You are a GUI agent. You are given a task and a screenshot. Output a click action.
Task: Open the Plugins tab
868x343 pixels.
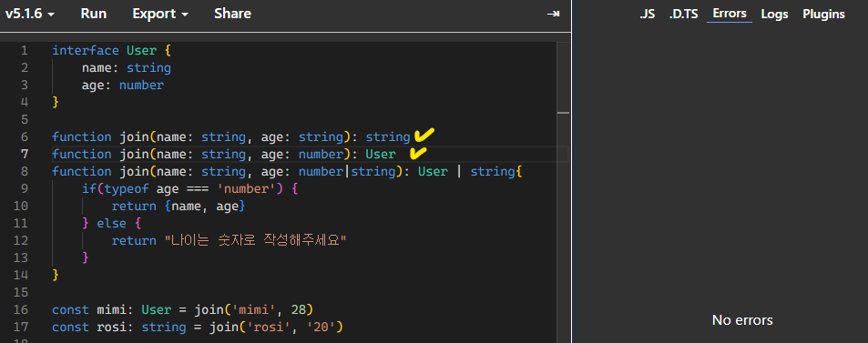(x=823, y=14)
